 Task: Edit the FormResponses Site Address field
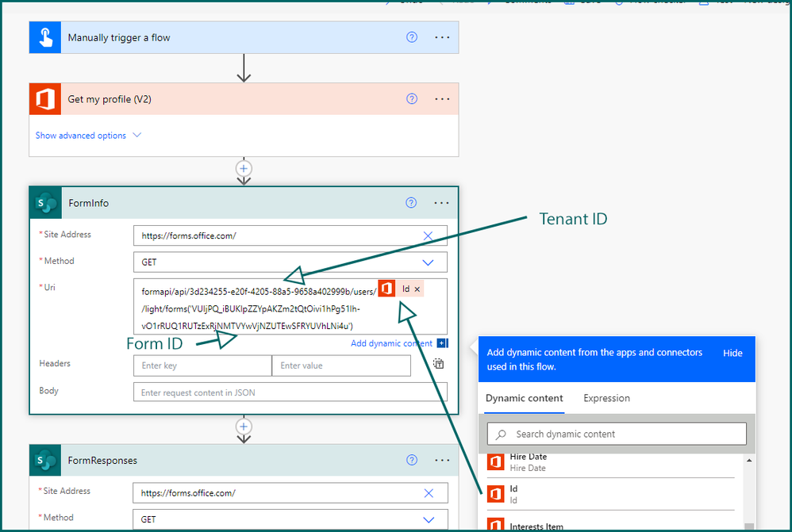coord(290,493)
